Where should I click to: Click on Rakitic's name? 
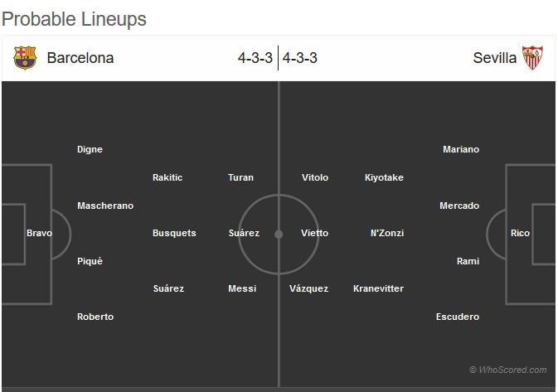(x=167, y=177)
